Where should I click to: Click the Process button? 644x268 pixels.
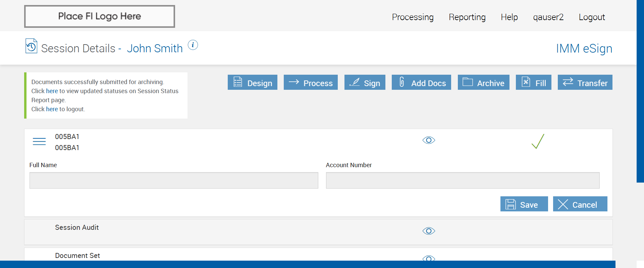(311, 82)
